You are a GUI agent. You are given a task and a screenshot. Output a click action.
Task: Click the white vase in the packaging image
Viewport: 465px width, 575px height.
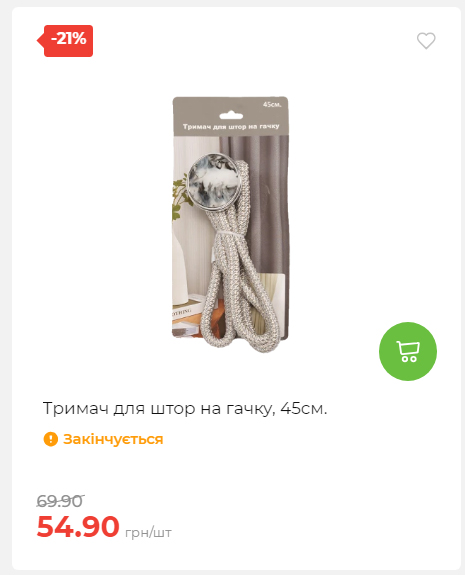(183, 264)
